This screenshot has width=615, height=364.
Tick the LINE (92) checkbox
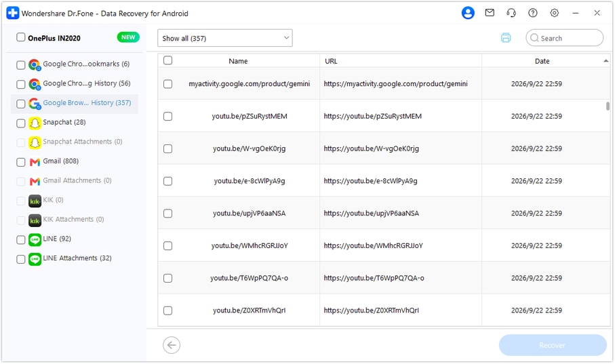point(21,240)
